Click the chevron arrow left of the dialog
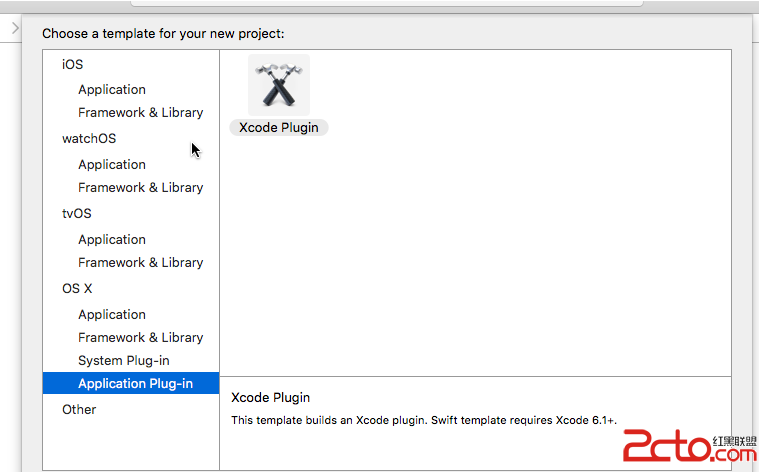 (16, 28)
